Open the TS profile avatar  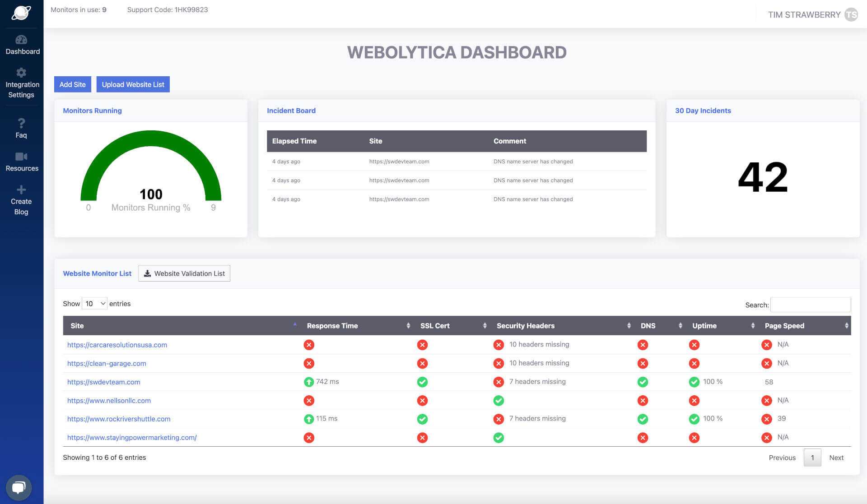(x=852, y=14)
